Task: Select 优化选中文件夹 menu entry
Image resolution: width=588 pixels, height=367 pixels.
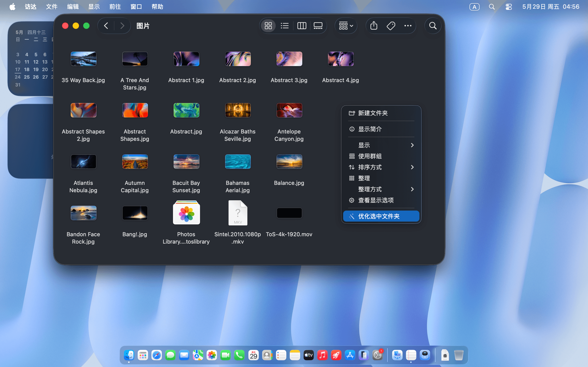Action: pyautogui.click(x=381, y=216)
